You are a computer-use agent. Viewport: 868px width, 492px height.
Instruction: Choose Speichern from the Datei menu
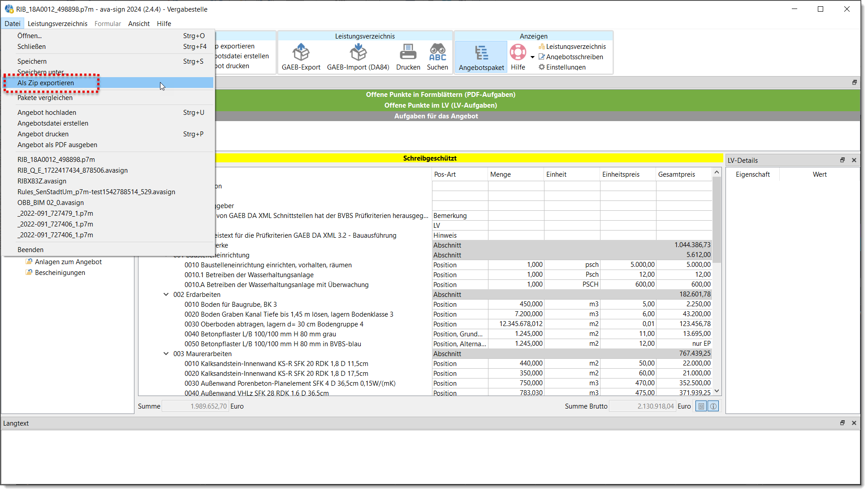[108, 61]
